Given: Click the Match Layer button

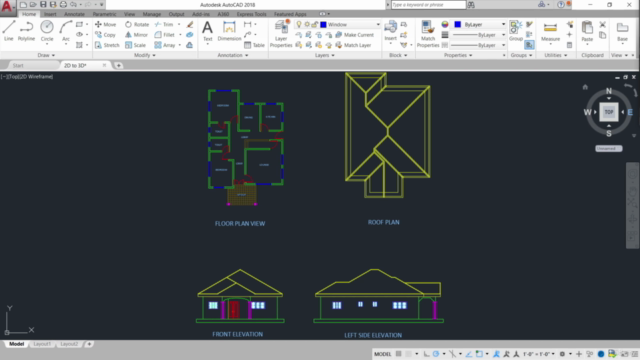Looking at the screenshot, I should (x=353, y=45).
